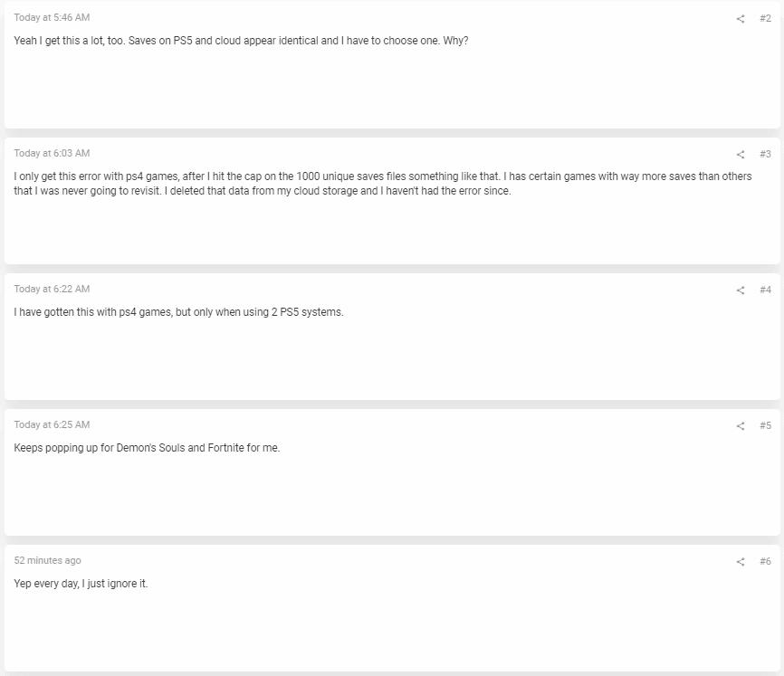Click the post about Demon's Souls and Fortnite
This screenshot has height=676, width=784.
tap(147, 448)
